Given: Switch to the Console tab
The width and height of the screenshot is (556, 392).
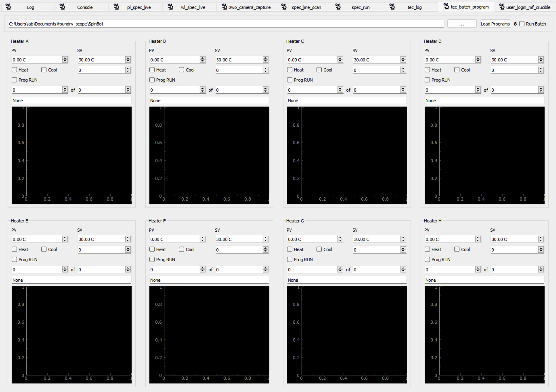Looking at the screenshot, I should [81, 7].
